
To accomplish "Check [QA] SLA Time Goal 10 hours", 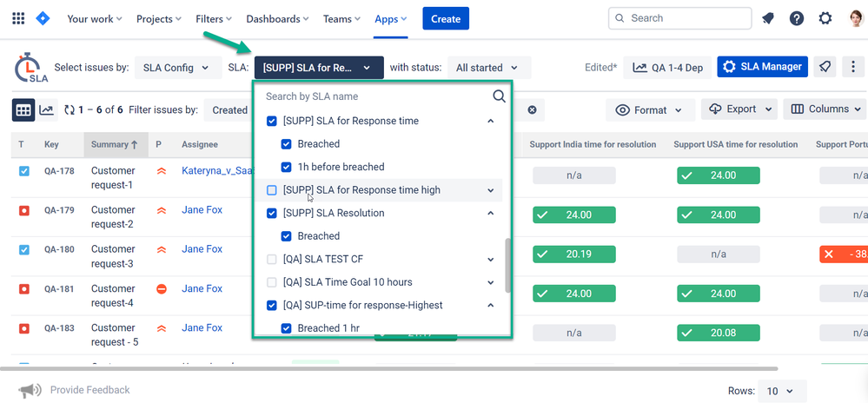I will [272, 282].
